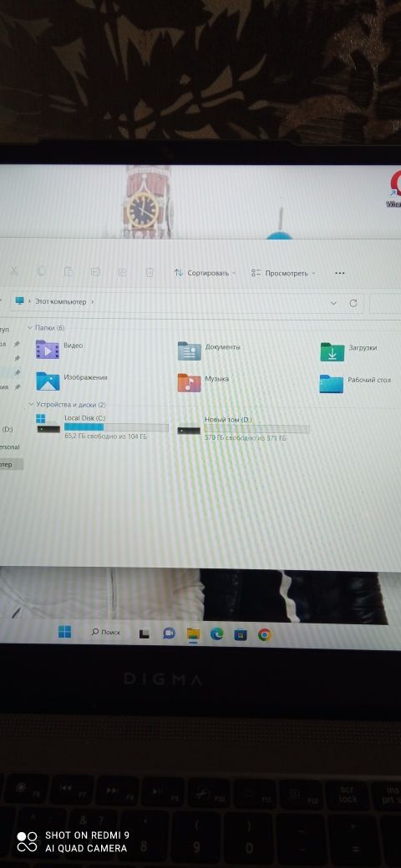Click the Новый том (D:) usage bar

[x=257, y=429]
